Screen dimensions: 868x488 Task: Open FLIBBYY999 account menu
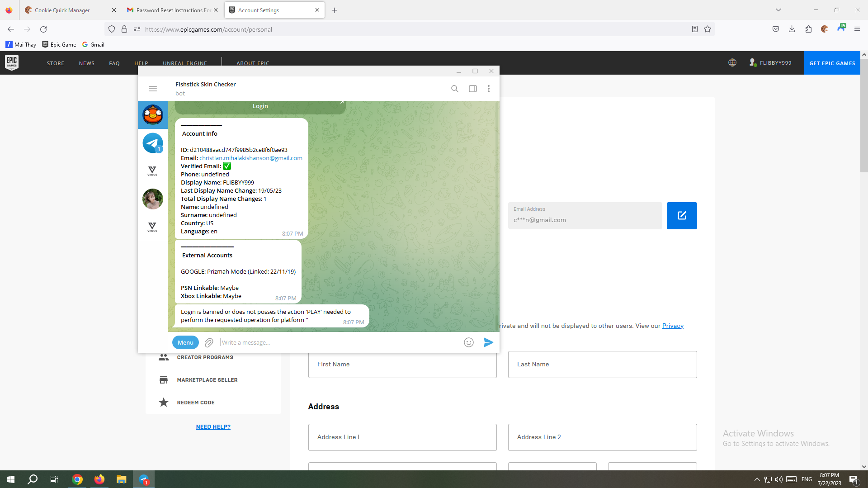click(x=770, y=63)
